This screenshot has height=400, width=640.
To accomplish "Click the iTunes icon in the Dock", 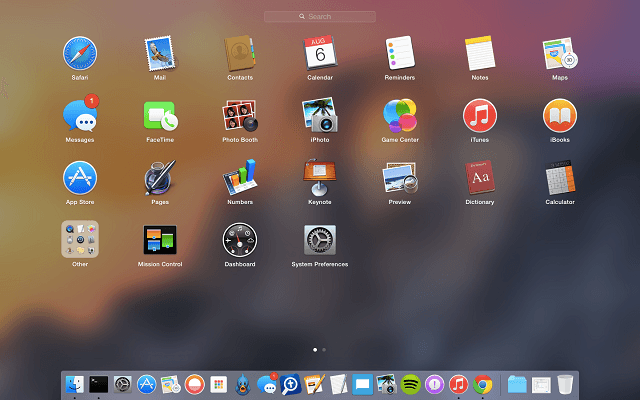I will click(458, 384).
